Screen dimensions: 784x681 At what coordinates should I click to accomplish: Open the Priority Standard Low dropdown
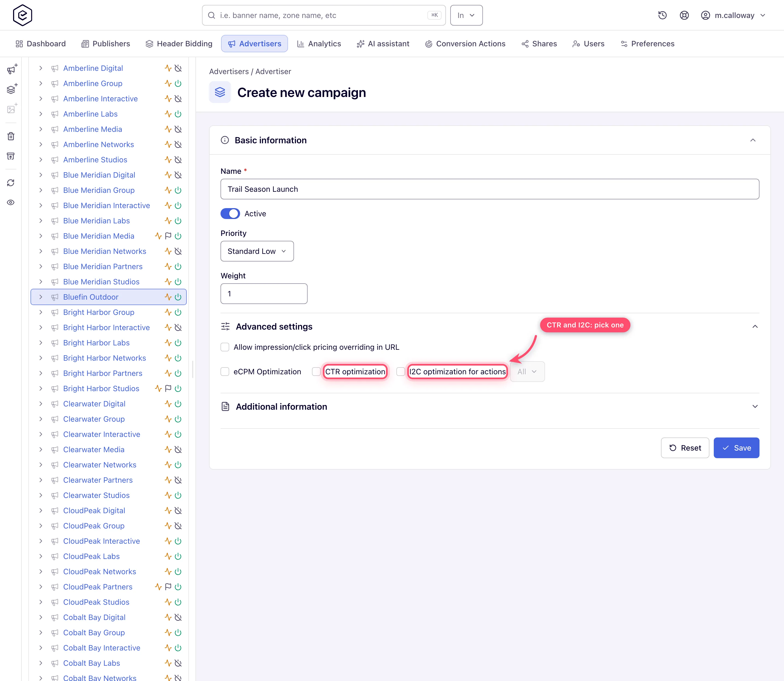point(257,251)
